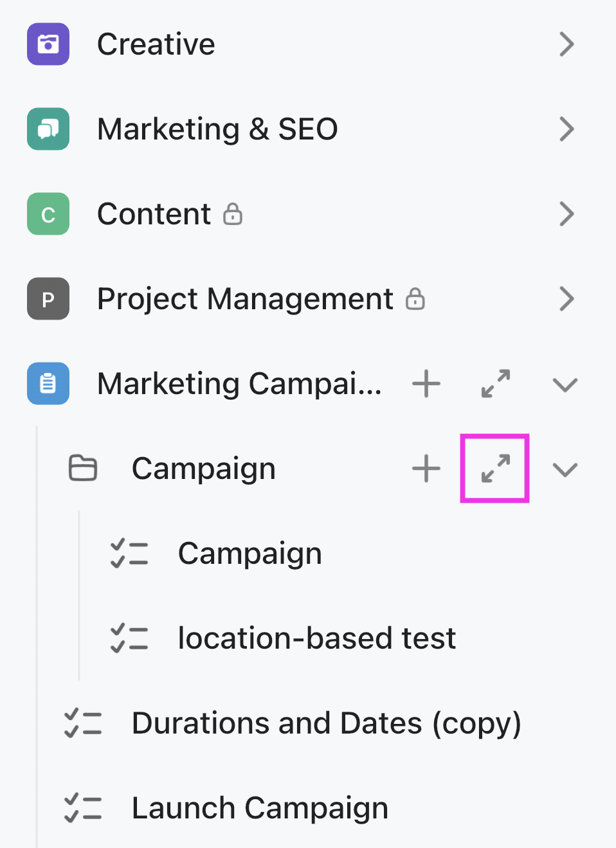Collapse the Campaign folder chevron
Image resolution: width=616 pixels, height=848 pixels.
[565, 468]
